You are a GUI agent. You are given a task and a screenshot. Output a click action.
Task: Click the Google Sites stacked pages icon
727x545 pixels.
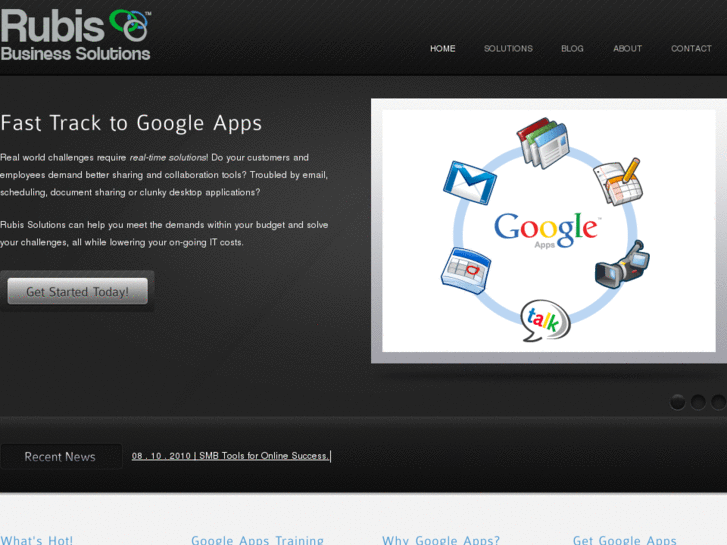coord(543,143)
